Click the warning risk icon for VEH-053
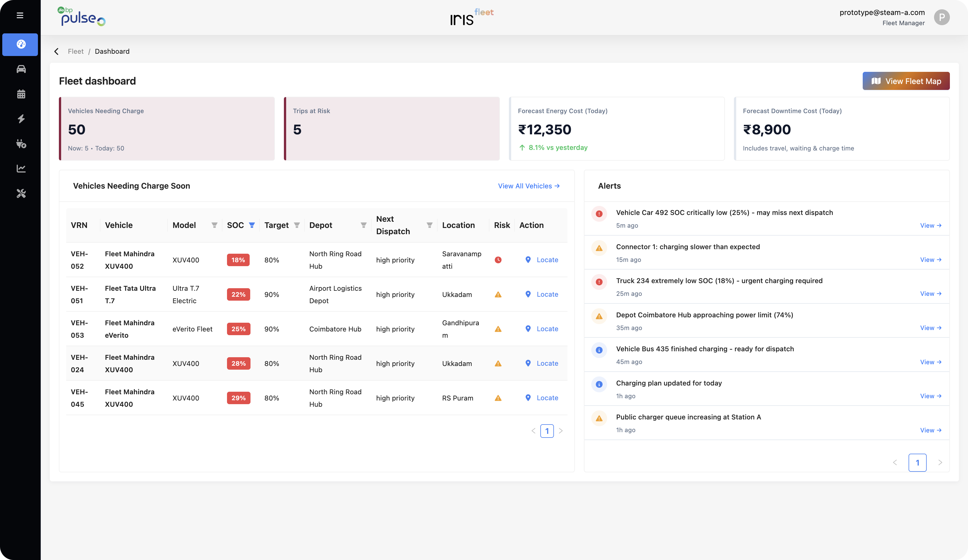Viewport: 968px width, 560px height. coord(498,329)
